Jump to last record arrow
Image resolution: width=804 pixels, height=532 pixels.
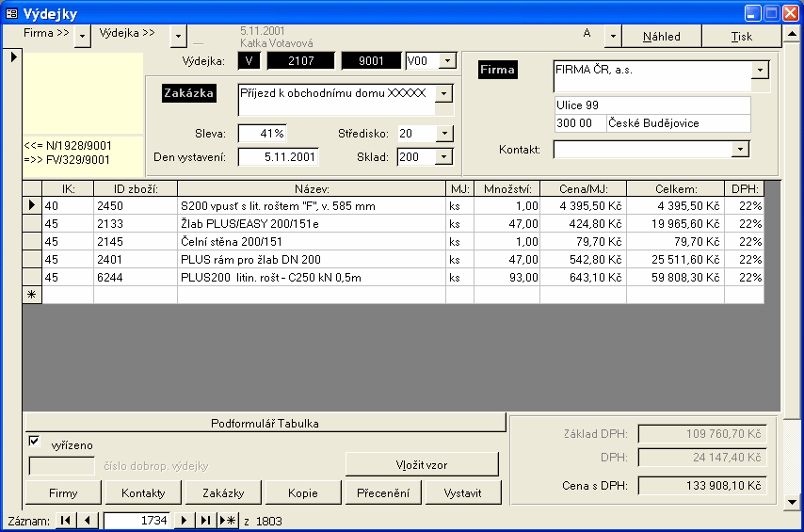(206, 521)
